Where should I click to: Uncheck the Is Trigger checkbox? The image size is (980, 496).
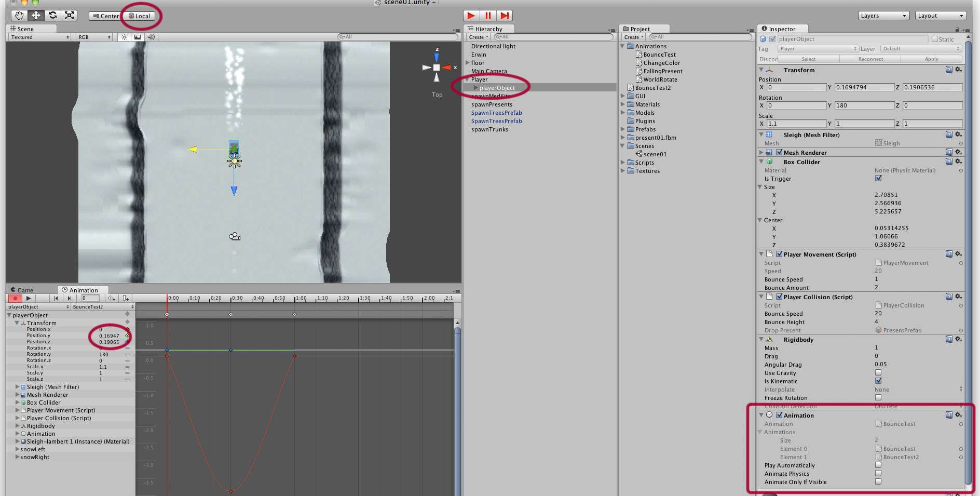878,178
